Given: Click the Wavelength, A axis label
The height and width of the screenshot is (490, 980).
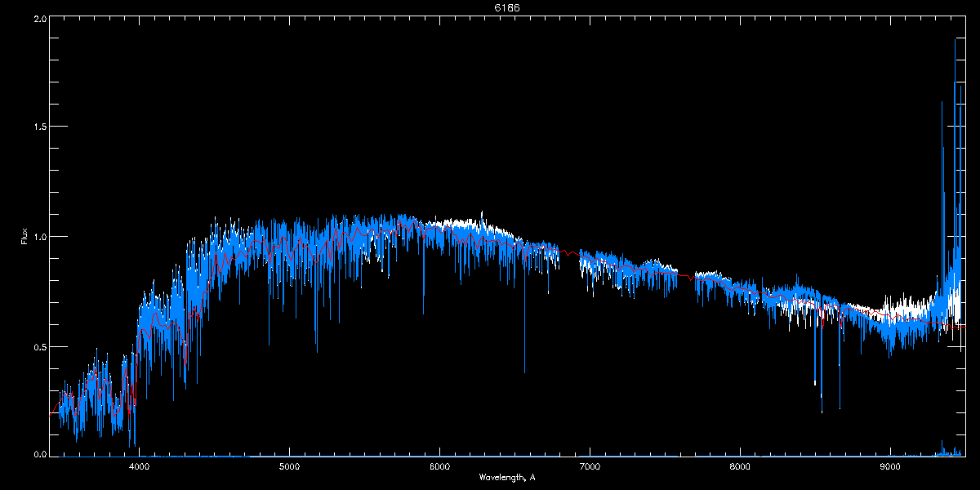Looking at the screenshot, I should (x=506, y=478).
